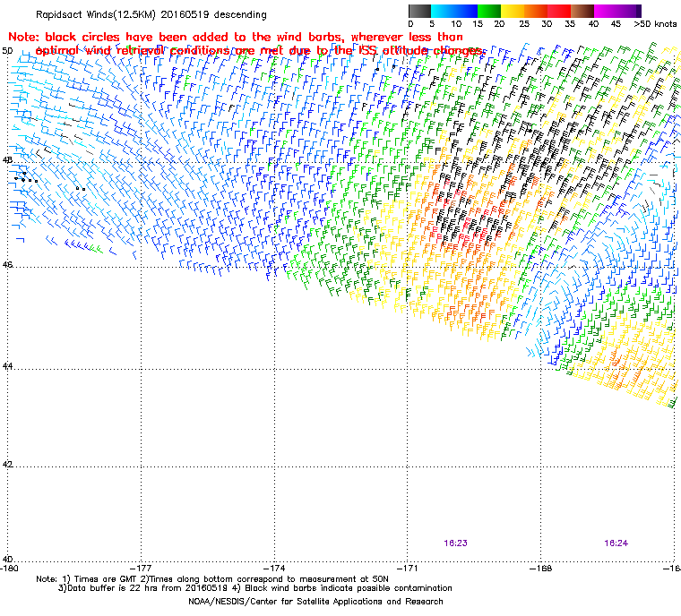The height and width of the screenshot is (616, 681).
Task: Click the latitude label '44' on left axis
Action: coord(7,366)
